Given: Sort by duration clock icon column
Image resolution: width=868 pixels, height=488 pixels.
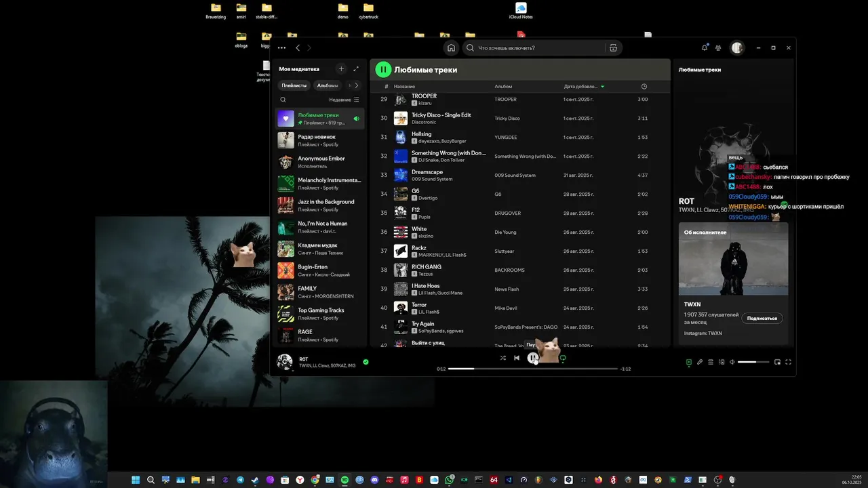Looking at the screenshot, I should 644,87.
